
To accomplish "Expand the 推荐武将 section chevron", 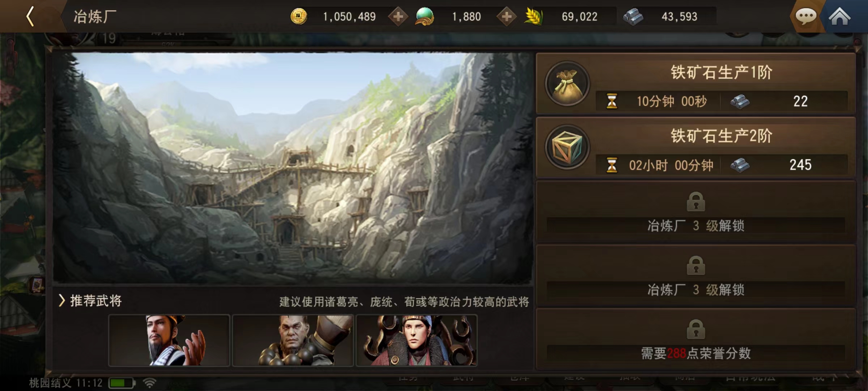I will pyautogui.click(x=62, y=300).
